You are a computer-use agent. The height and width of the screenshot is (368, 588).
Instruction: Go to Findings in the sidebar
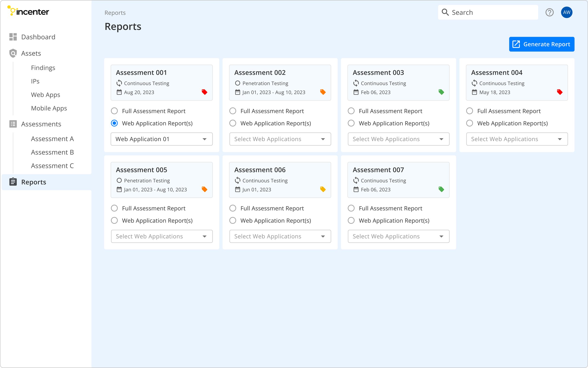(x=43, y=68)
